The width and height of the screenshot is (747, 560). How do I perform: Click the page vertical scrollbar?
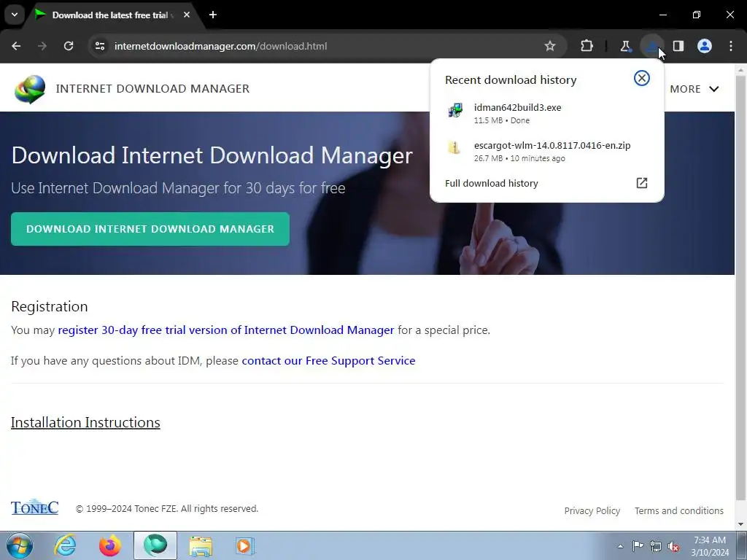pyautogui.click(x=741, y=289)
